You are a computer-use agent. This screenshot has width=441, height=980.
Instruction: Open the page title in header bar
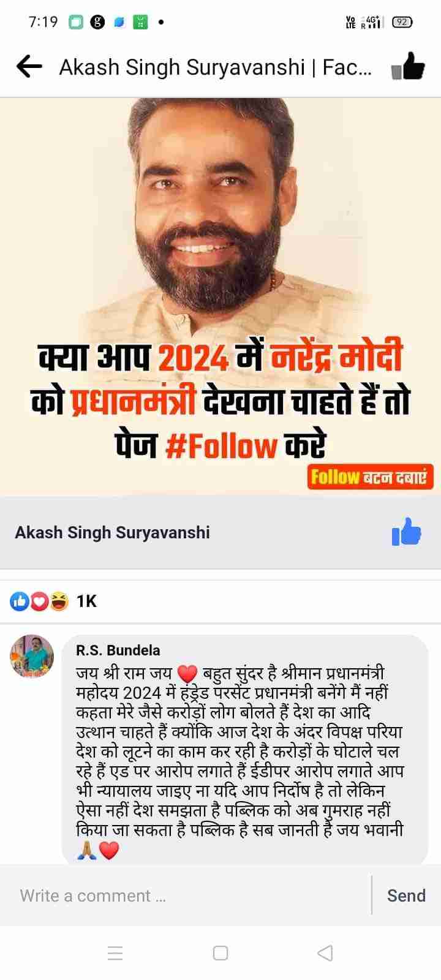pyautogui.click(x=216, y=67)
